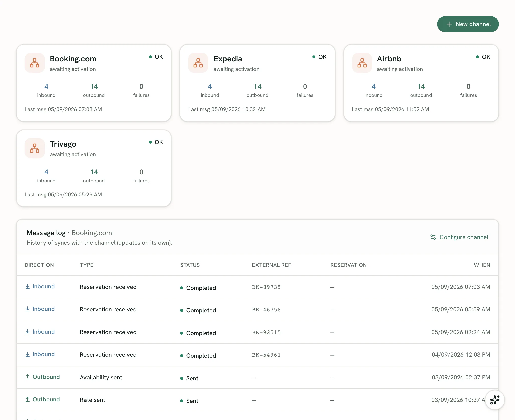Click outbound arrow icon for Rate sent row

28,400
